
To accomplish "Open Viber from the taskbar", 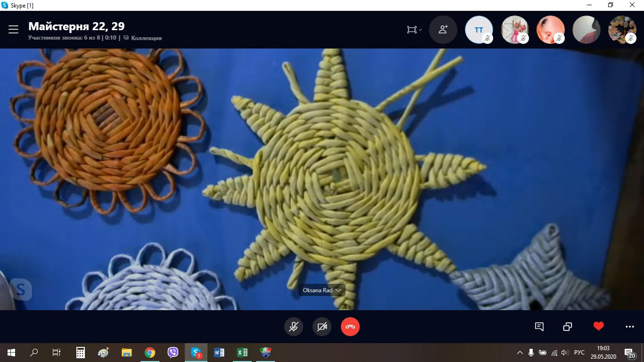I will 173,353.
